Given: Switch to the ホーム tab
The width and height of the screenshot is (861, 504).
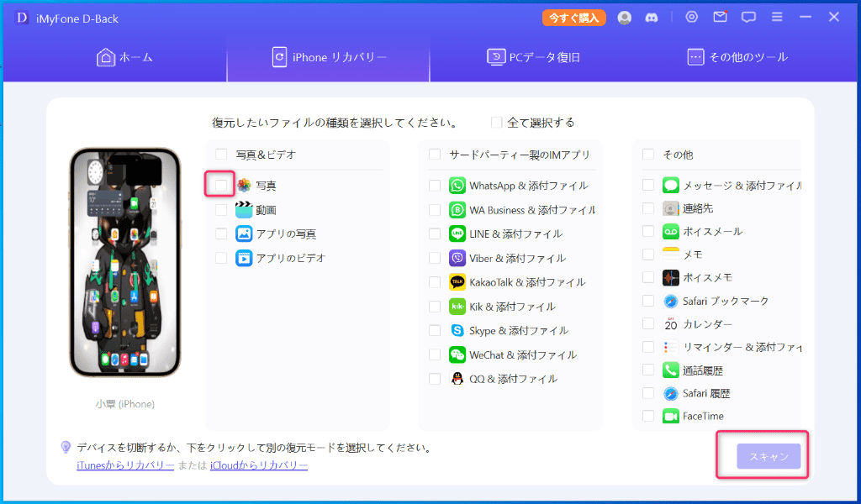Looking at the screenshot, I should 125,57.
